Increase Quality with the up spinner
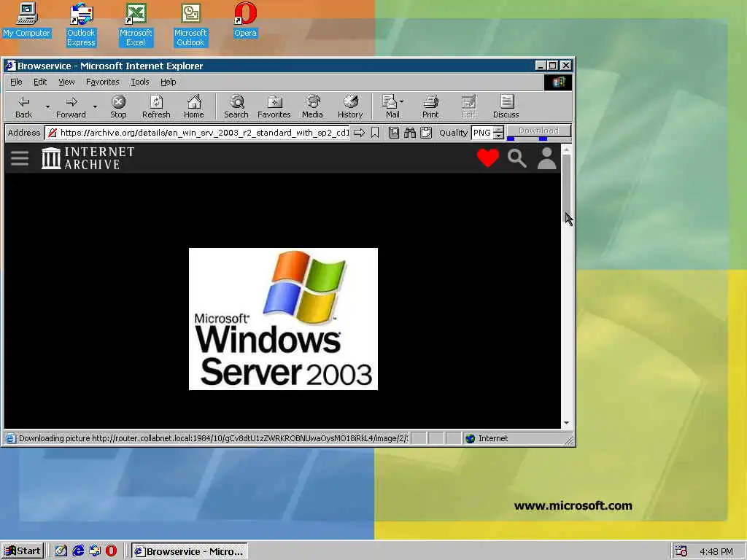Screen dimensions: 747x560 pyautogui.click(x=498, y=130)
